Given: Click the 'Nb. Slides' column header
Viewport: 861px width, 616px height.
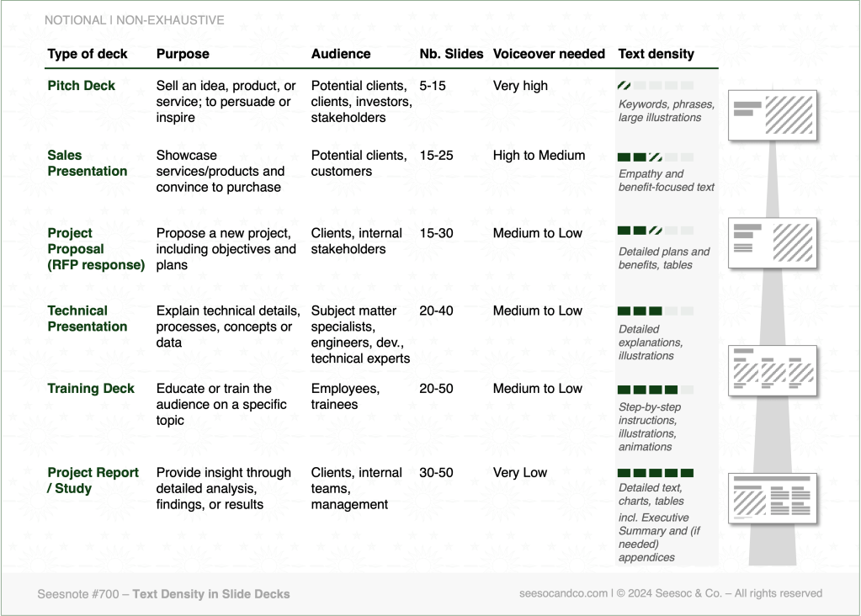Looking at the screenshot, I should 451,54.
